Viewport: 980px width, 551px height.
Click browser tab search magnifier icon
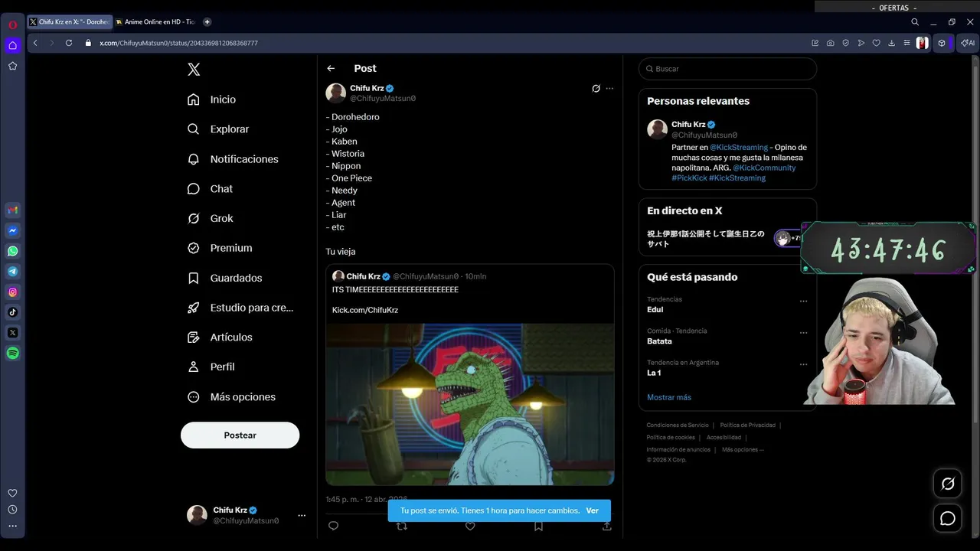point(915,22)
